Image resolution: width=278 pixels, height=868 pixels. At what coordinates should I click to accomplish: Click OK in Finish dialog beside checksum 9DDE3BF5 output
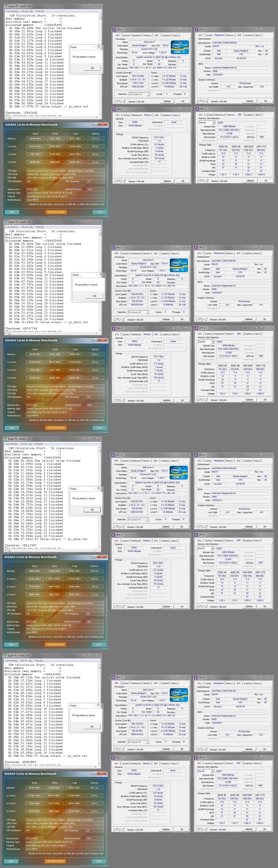pyautogui.click(x=92, y=727)
